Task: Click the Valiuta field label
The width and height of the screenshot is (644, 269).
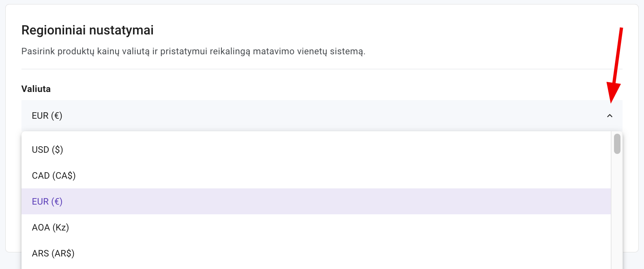Action: point(36,89)
